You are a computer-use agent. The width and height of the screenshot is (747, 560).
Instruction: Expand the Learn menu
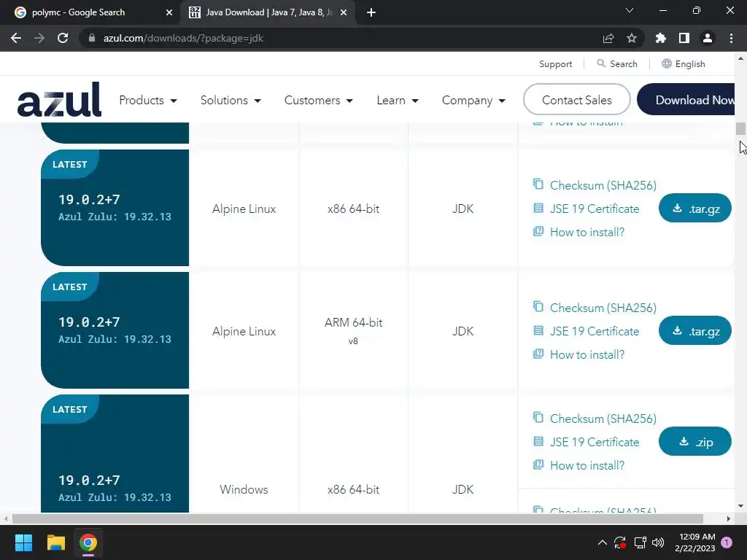pos(398,100)
